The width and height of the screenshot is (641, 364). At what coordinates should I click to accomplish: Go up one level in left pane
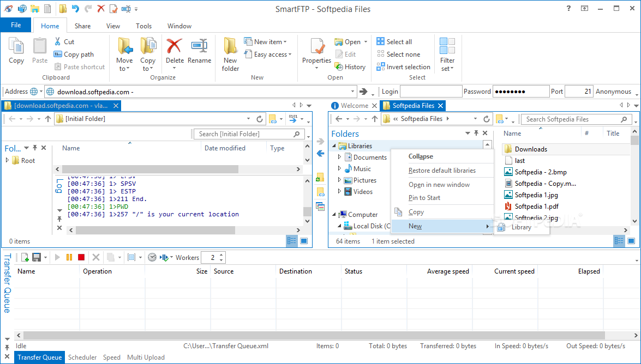point(48,119)
